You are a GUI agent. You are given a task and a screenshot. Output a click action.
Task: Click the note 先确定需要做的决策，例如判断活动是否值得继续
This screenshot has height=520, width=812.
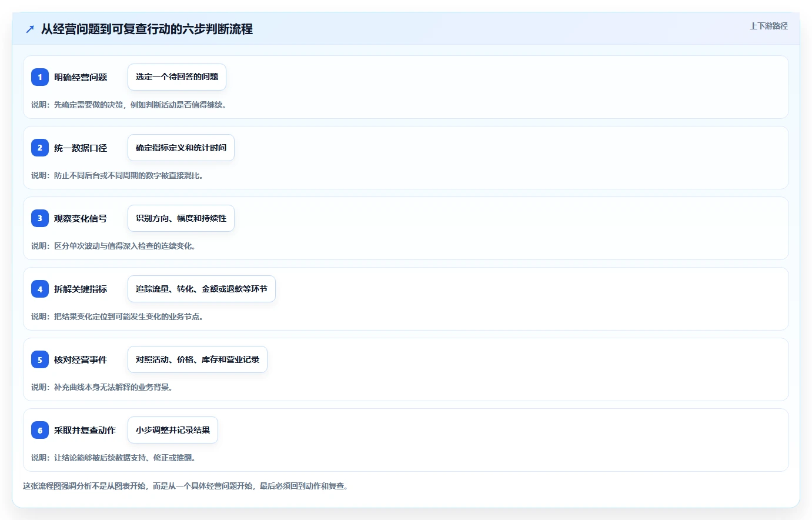pyautogui.click(x=129, y=105)
